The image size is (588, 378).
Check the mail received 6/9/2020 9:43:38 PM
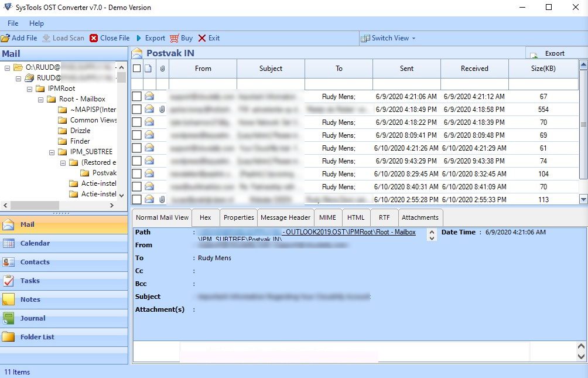click(137, 161)
